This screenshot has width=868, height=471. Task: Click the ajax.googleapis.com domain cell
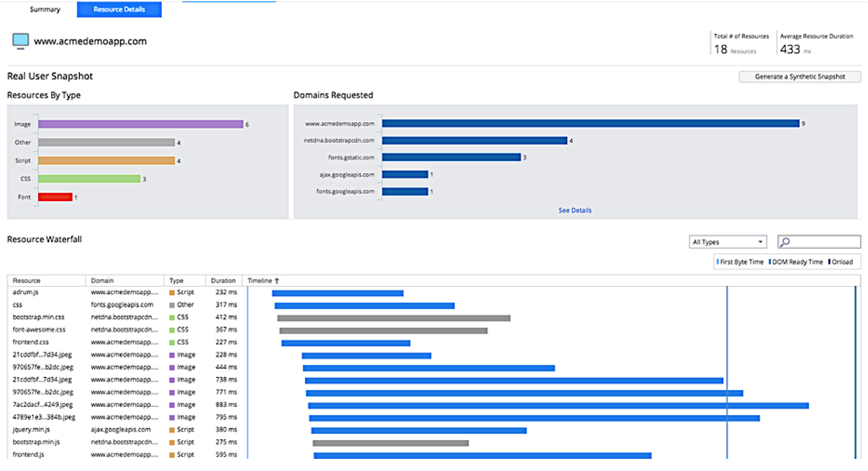click(121, 430)
